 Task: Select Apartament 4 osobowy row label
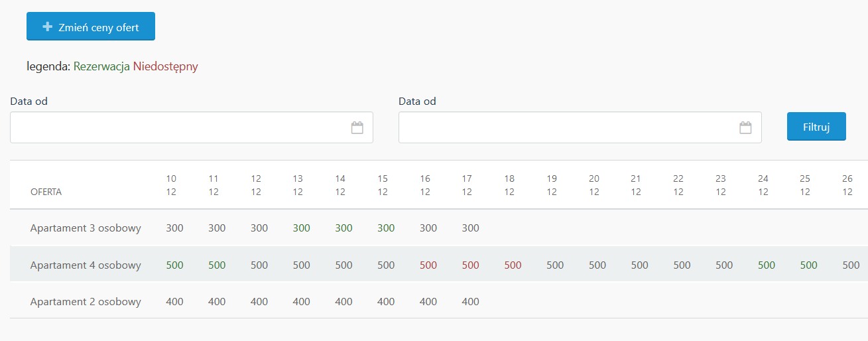click(x=86, y=265)
